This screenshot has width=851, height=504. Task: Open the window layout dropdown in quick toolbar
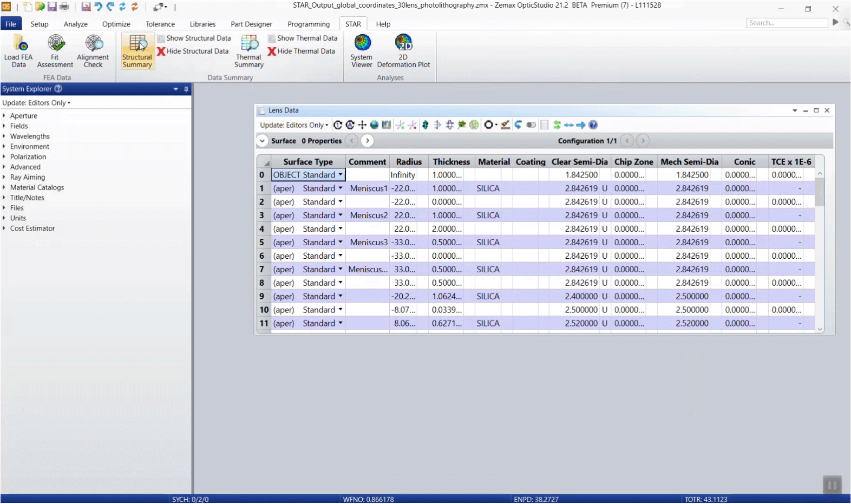(x=160, y=7)
